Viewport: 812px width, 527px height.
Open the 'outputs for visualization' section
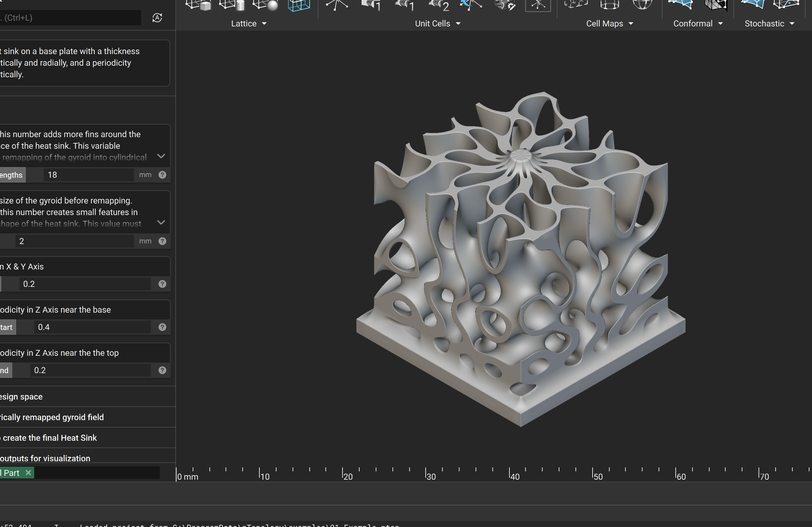coord(45,458)
